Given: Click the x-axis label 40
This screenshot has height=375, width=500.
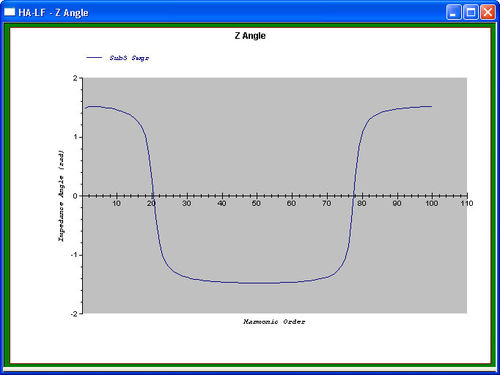Looking at the screenshot, I should (x=222, y=203).
